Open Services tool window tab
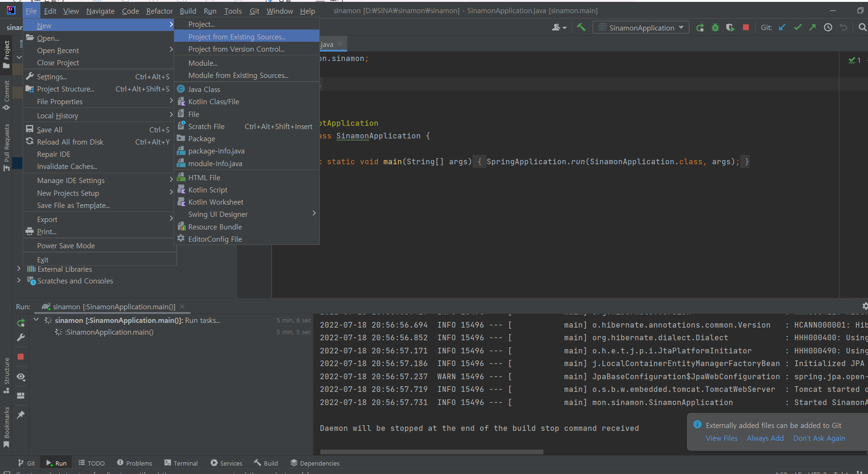The image size is (868, 474). pos(226,463)
